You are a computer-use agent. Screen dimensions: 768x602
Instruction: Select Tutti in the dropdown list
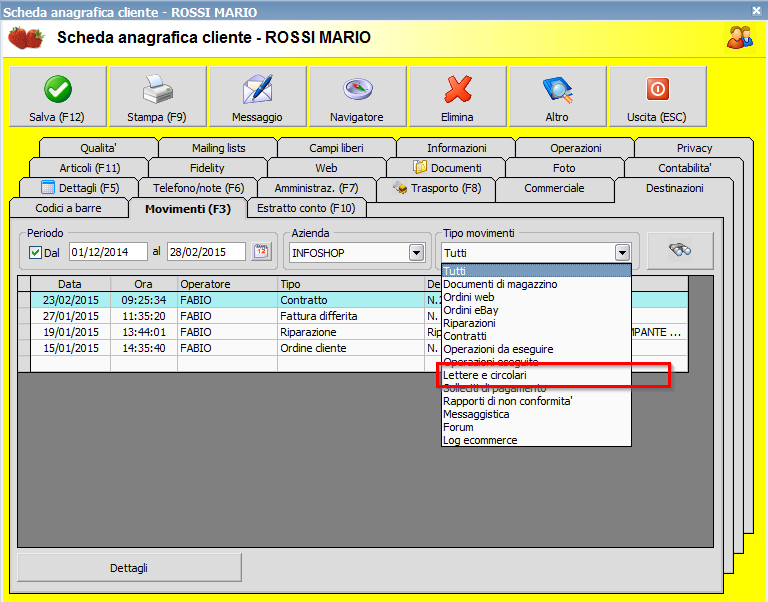[536, 271]
